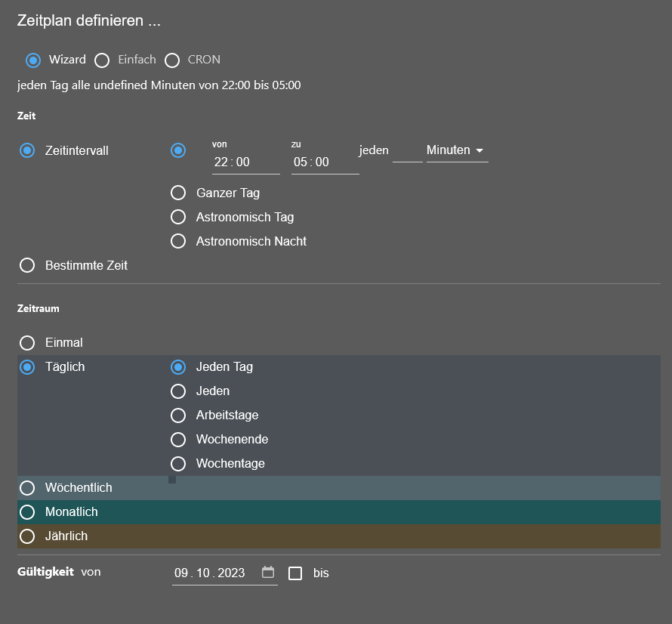This screenshot has width=672, height=624.
Task: Select the Täglich period option
Action: coord(27,367)
